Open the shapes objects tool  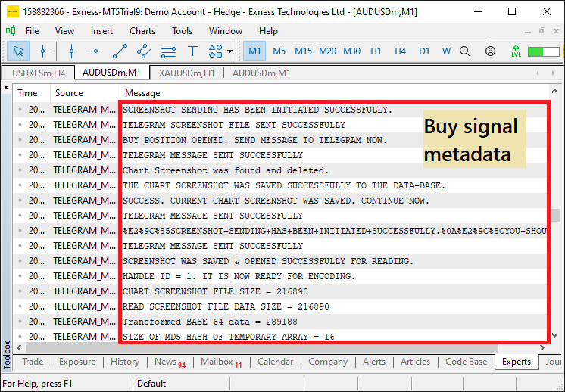pyautogui.click(x=216, y=51)
